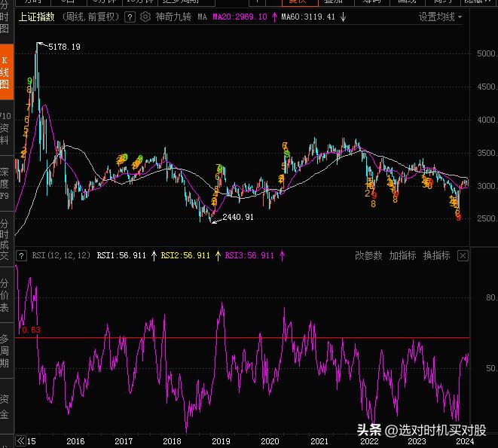This screenshot has width=498, height=448.
Task: Click the 2019 year label on time axis
Action: point(221,441)
